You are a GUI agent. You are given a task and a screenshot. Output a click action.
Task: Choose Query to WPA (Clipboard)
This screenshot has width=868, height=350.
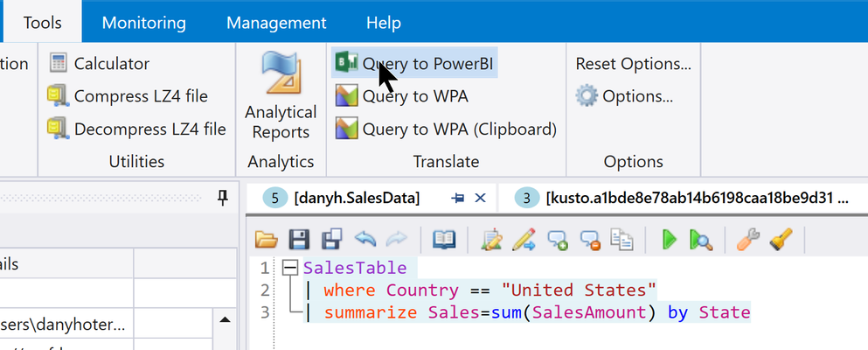(446, 129)
